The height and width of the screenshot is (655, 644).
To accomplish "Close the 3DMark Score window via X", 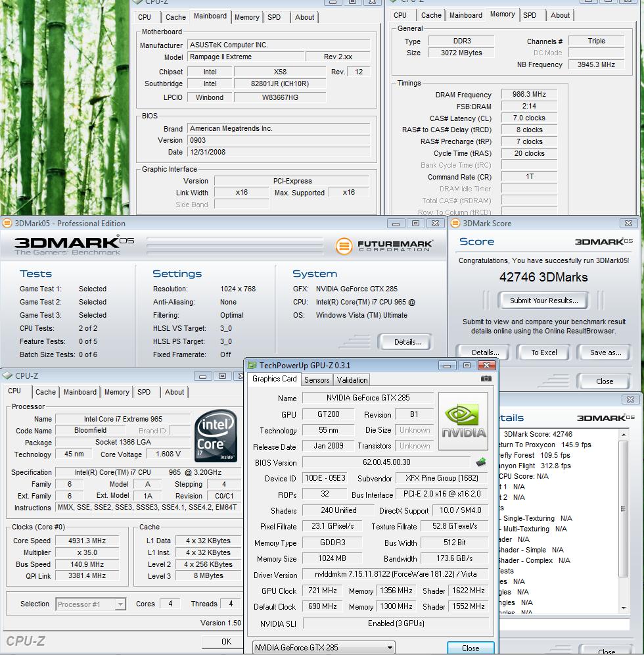I will click(628, 224).
